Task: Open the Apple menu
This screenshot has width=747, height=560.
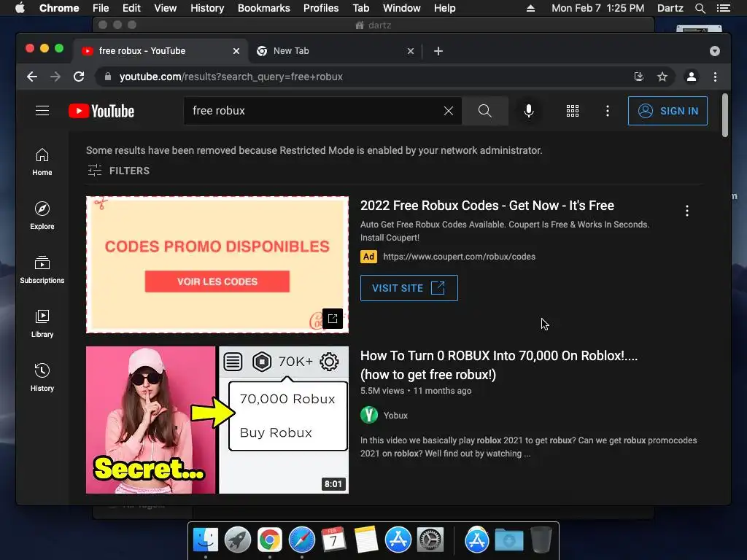Action: [20, 8]
